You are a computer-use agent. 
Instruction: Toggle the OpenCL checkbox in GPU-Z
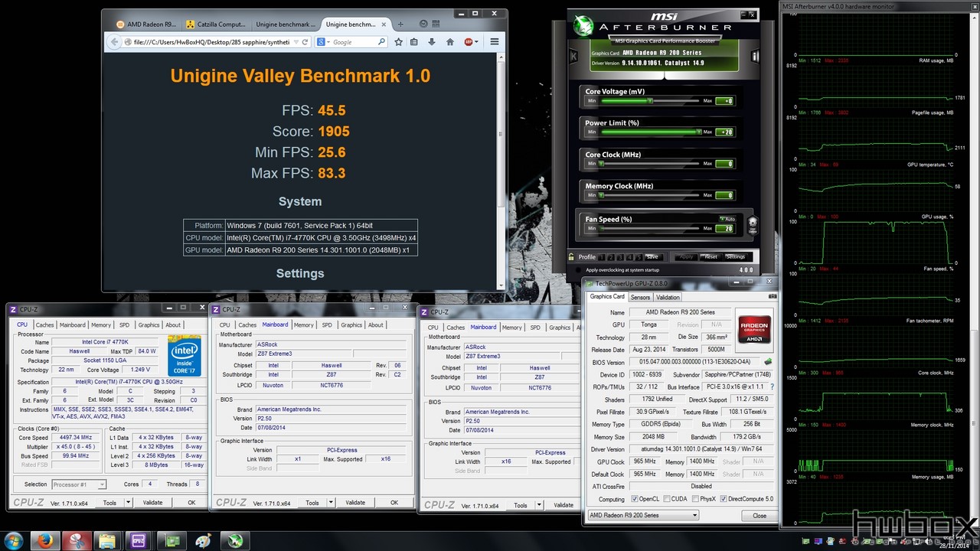[x=635, y=499]
